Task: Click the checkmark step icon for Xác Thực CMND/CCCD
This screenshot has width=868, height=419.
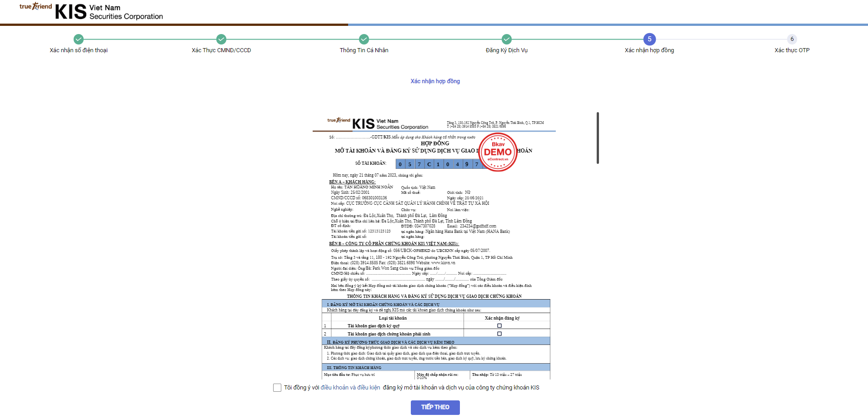Action: [221, 39]
